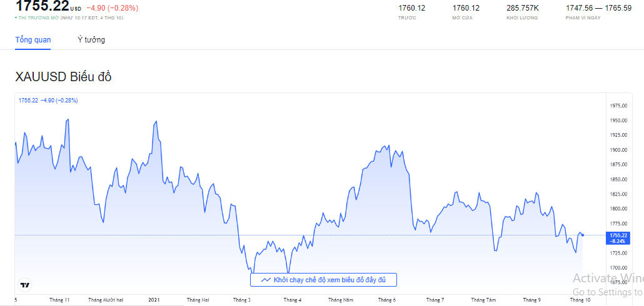The width and height of the screenshot is (644, 306).
Task: Select the 2021 marker on time axis
Action: click(154, 300)
